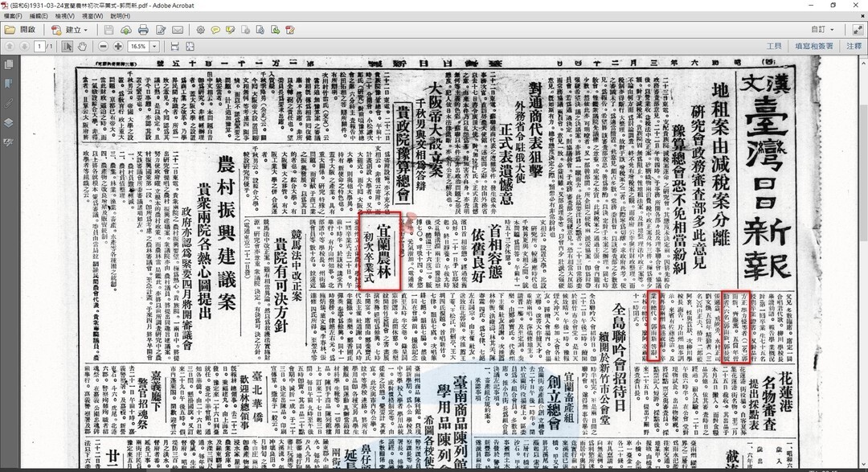Show bookmarks panel
The image size is (868, 472).
click(x=8, y=84)
